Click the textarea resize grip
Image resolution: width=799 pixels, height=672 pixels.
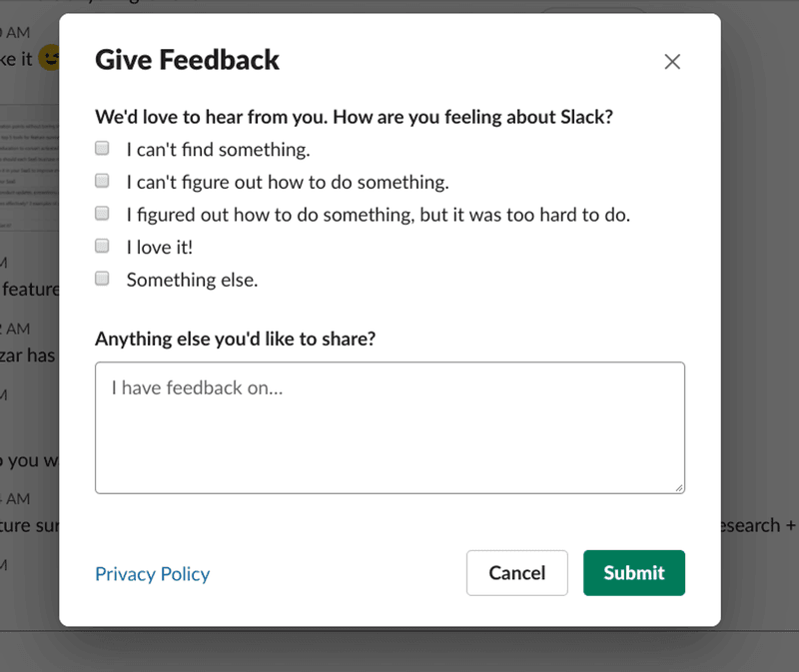tap(680, 487)
